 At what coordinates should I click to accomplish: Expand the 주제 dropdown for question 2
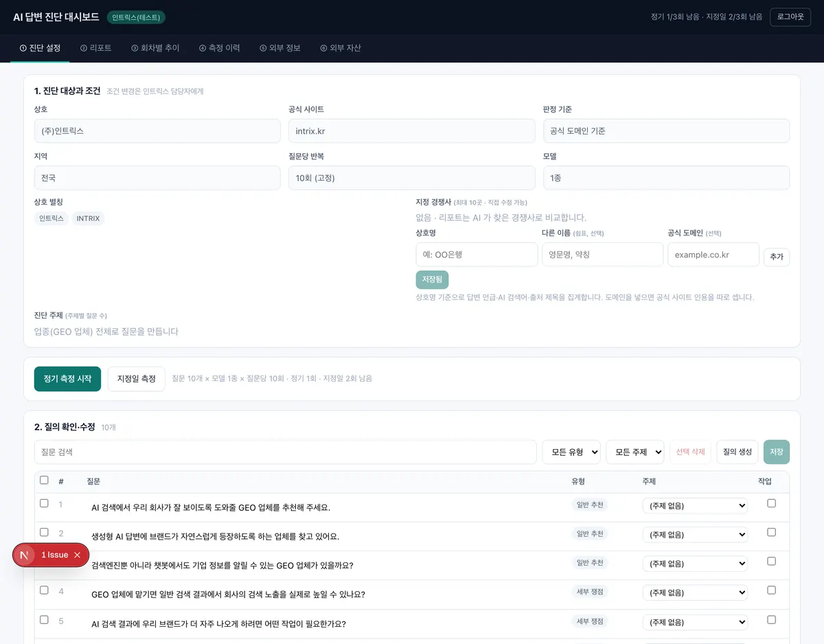tap(695, 534)
